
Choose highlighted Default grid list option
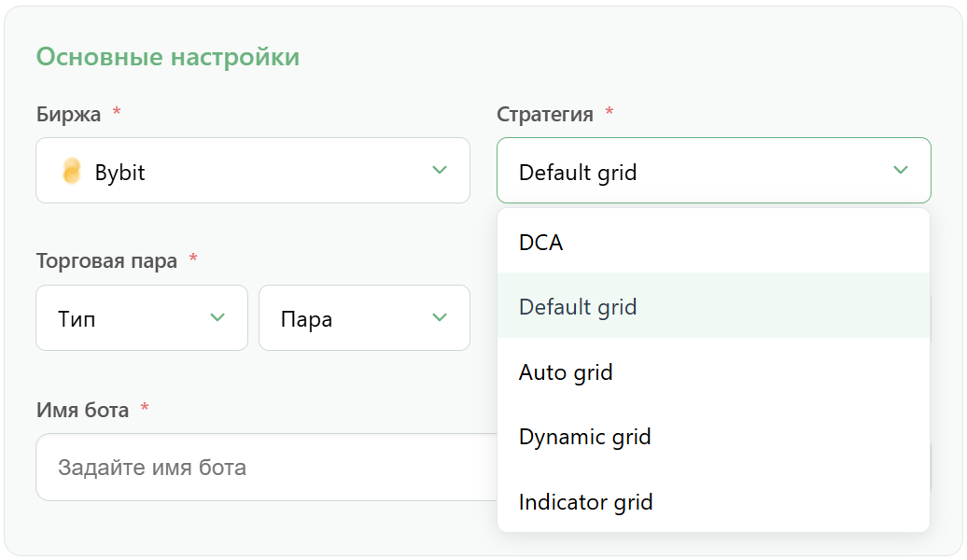713,306
